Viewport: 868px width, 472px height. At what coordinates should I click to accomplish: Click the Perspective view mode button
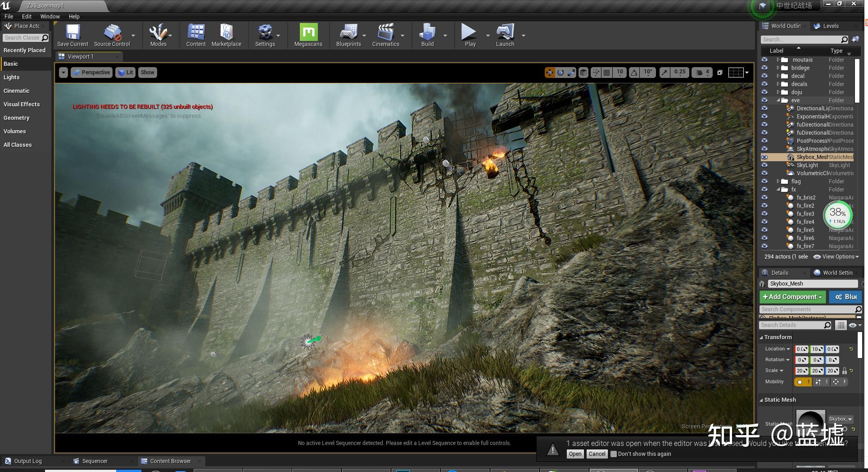91,73
